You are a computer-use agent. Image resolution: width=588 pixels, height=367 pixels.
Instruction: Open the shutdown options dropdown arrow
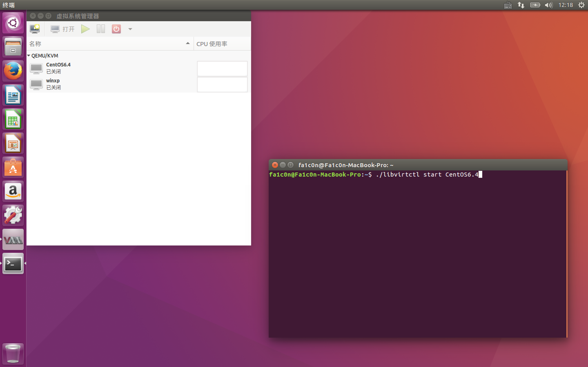(x=130, y=29)
